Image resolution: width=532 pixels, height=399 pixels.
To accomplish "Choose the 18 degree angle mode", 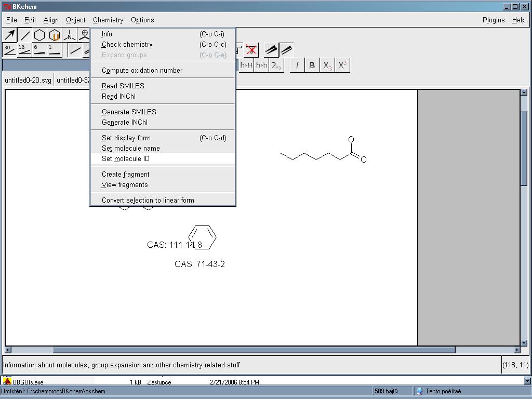I will (24, 50).
